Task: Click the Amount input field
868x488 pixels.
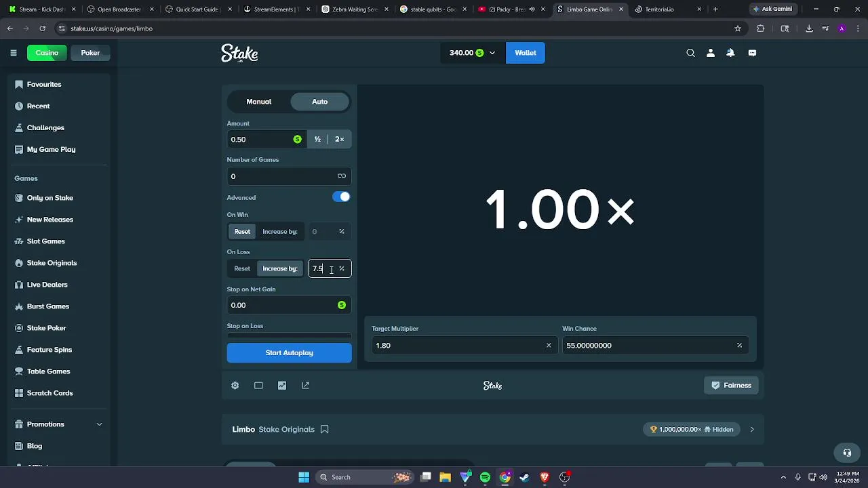Action: 267,139
